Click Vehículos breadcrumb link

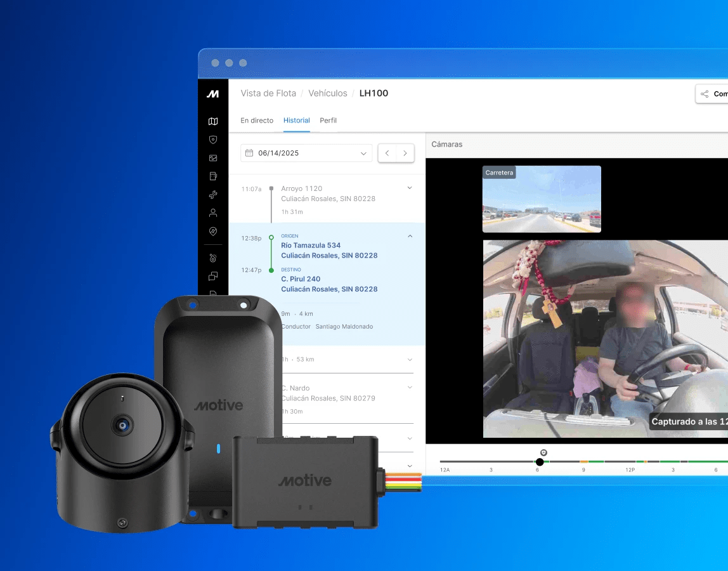click(x=327, y=93)
